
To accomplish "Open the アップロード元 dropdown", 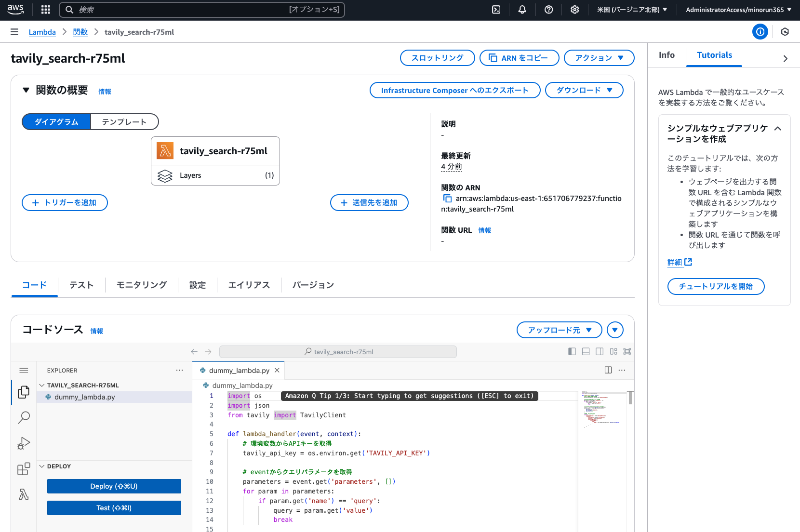I will pyautogui.click(x=560, y=330).
